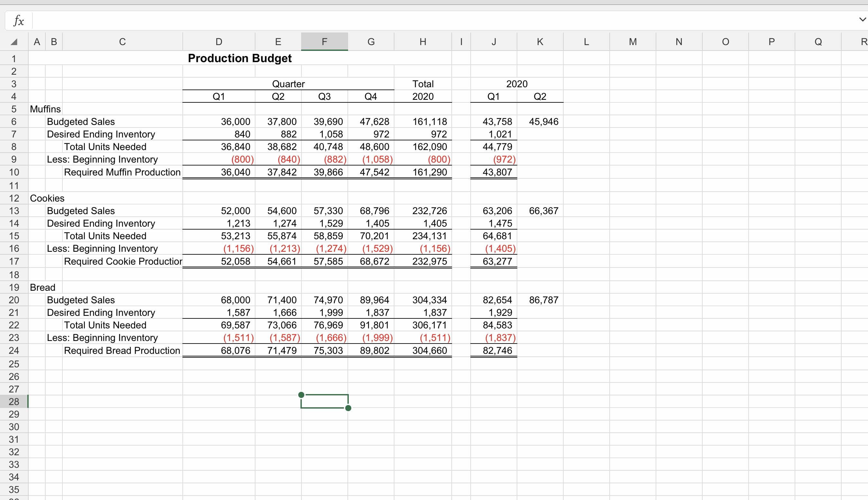Click top-left selection handle of active cell
This screenshot has width=868, height=500.
[301, 395]
